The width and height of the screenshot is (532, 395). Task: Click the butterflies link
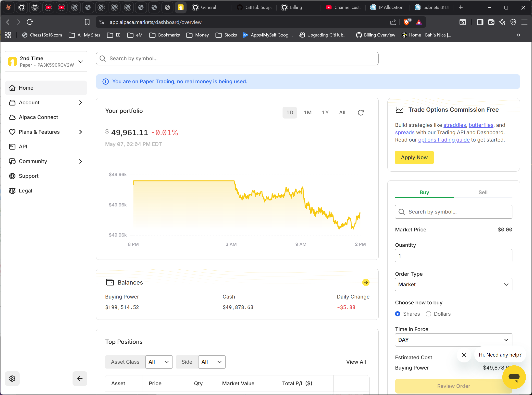pyautogui.click(x=481, y=125)
